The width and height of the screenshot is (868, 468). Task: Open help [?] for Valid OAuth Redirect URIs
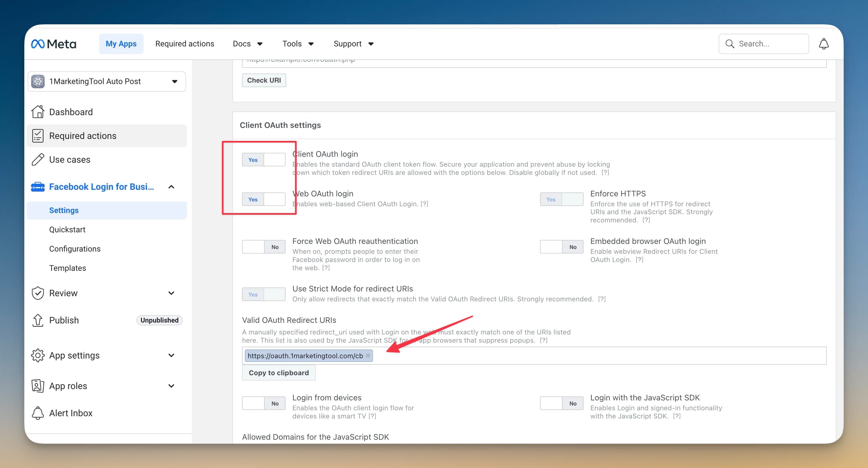point(543,340)
